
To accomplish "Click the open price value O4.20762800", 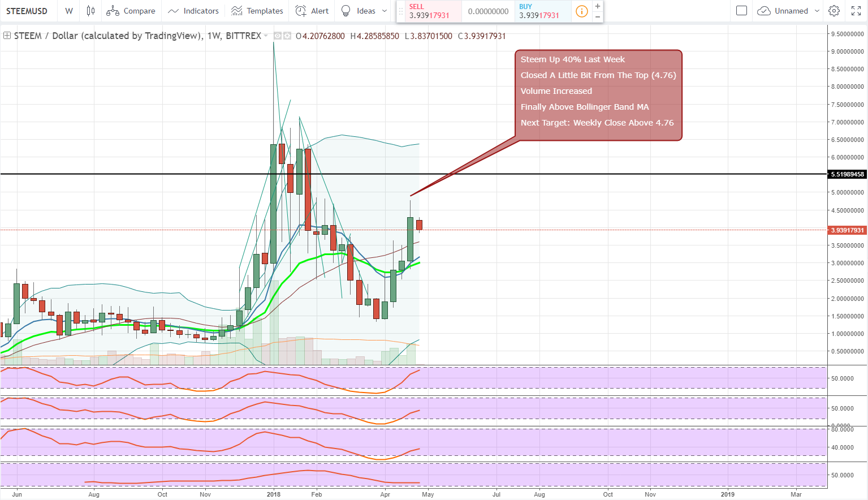I will point(320,36).
